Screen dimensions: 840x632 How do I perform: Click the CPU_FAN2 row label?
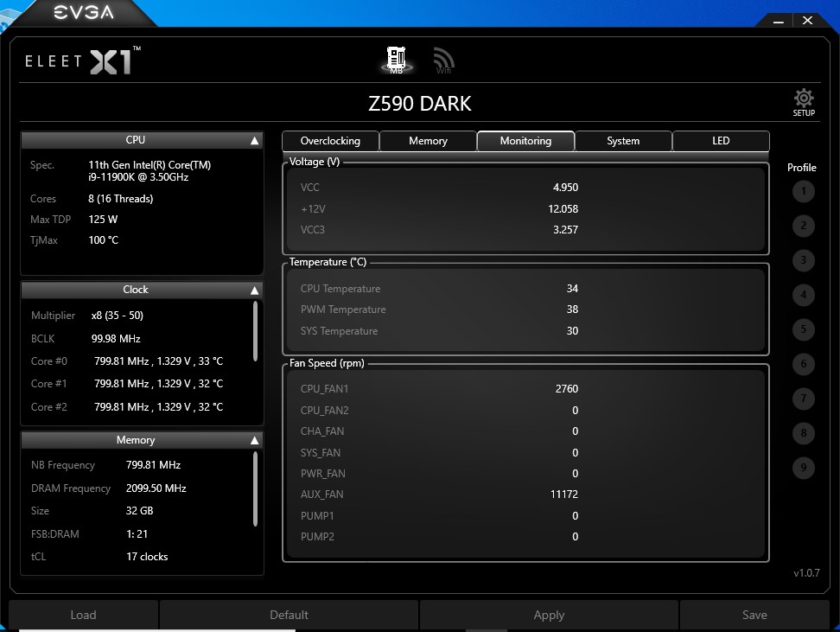325,410
